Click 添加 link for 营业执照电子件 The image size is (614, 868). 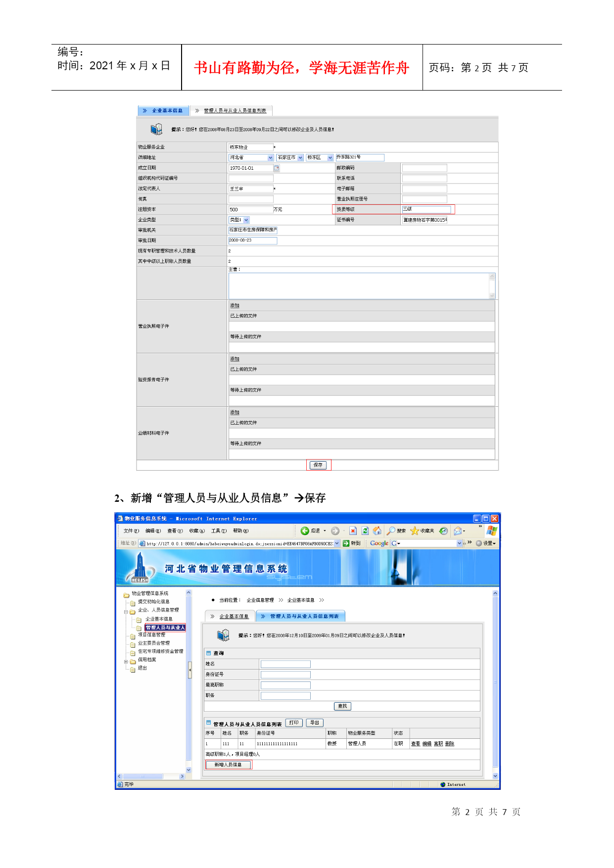tap(235, 306)
